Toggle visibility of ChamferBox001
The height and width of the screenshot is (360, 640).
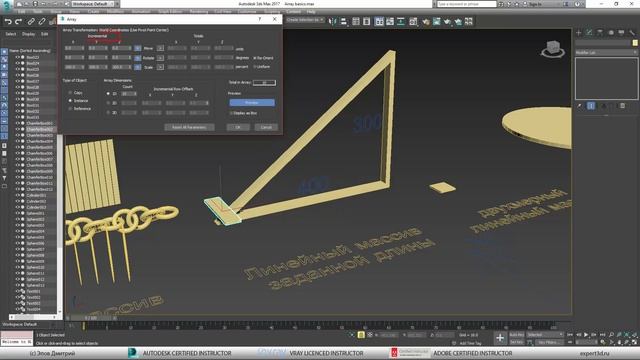tap(17, 123)
